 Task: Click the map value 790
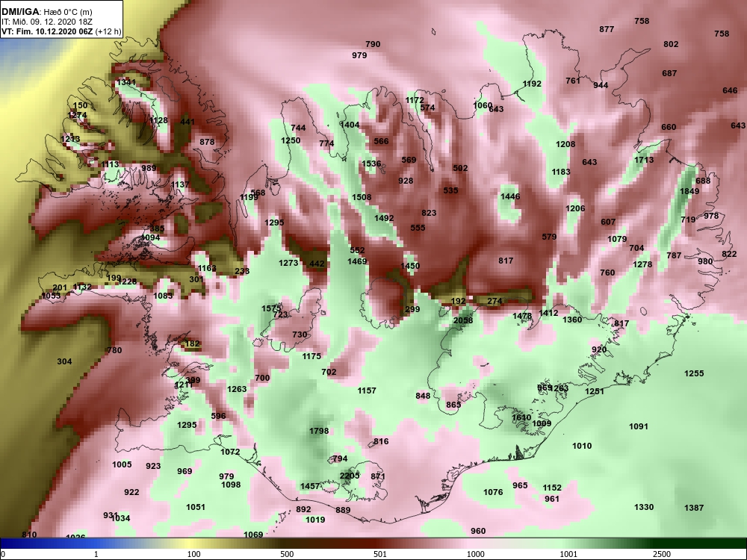click(x=373, y=44)
